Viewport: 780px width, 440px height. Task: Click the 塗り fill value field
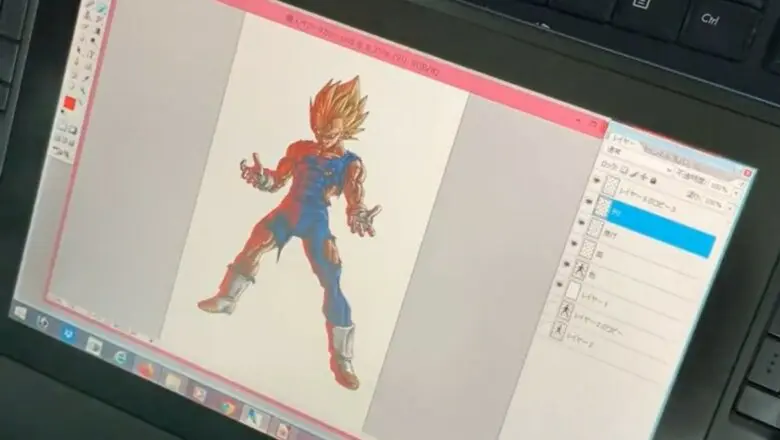tap(713, 204)
